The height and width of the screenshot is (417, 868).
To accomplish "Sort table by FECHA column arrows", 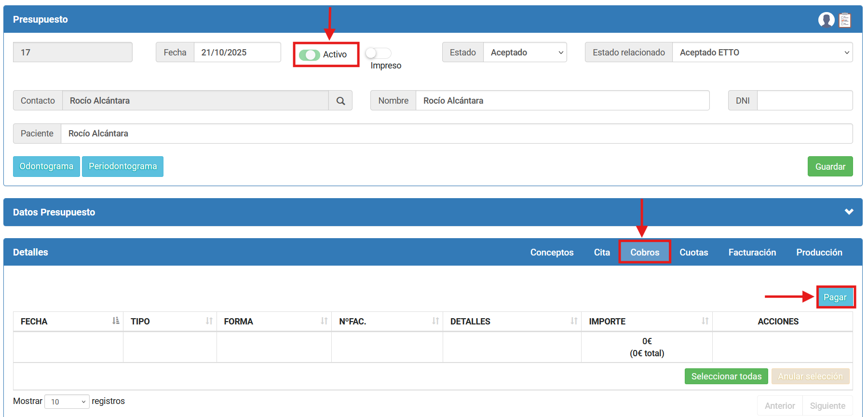I will 116,321.
